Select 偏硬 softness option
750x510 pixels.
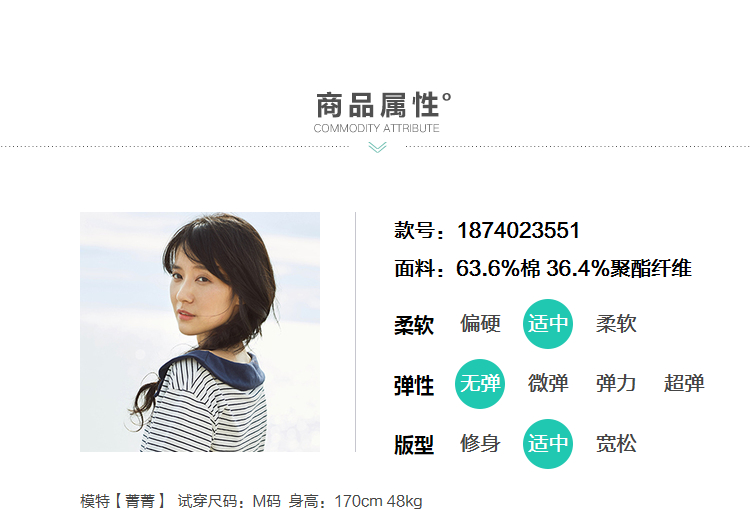pos(480,323)
